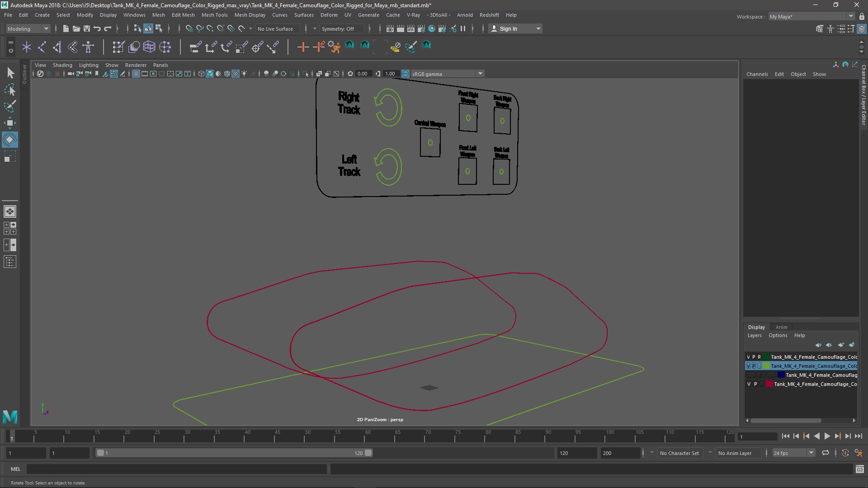The image size is (868, 488).
Task: Open the No Character Set dropdown
Action: [x=679, y=453]
